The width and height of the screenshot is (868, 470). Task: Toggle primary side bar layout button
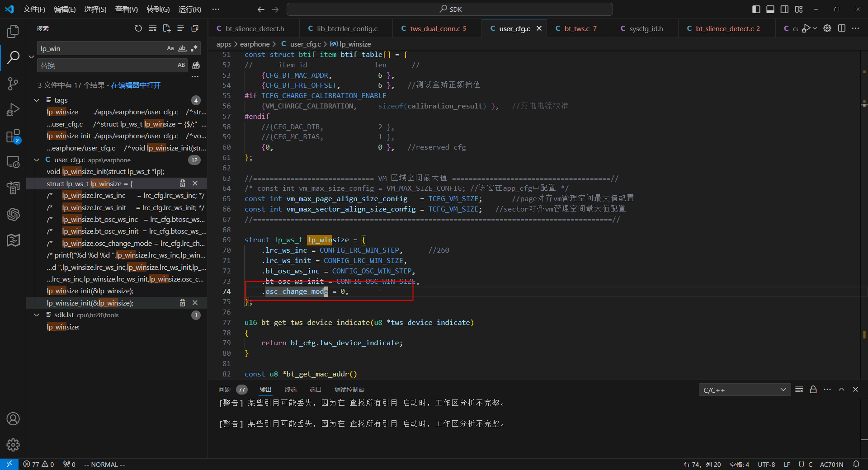point(756,9)
